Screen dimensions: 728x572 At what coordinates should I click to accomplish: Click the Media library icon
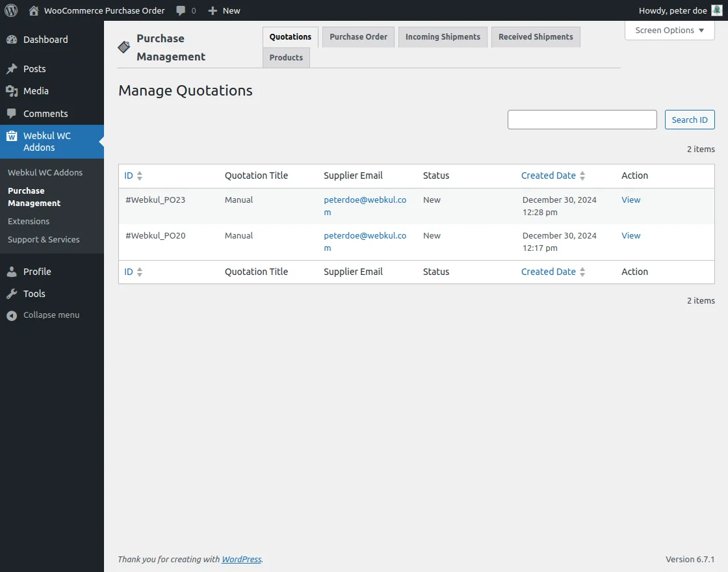pyautogui.click(x=13, y=91)
